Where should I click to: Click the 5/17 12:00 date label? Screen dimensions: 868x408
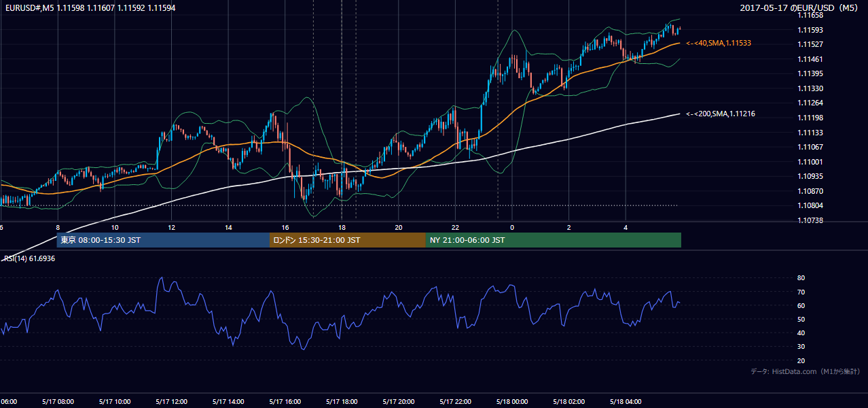[x=171, y=402]
